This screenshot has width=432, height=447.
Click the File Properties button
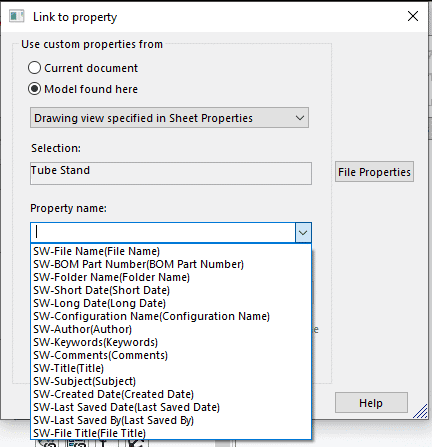pos(374,172)
